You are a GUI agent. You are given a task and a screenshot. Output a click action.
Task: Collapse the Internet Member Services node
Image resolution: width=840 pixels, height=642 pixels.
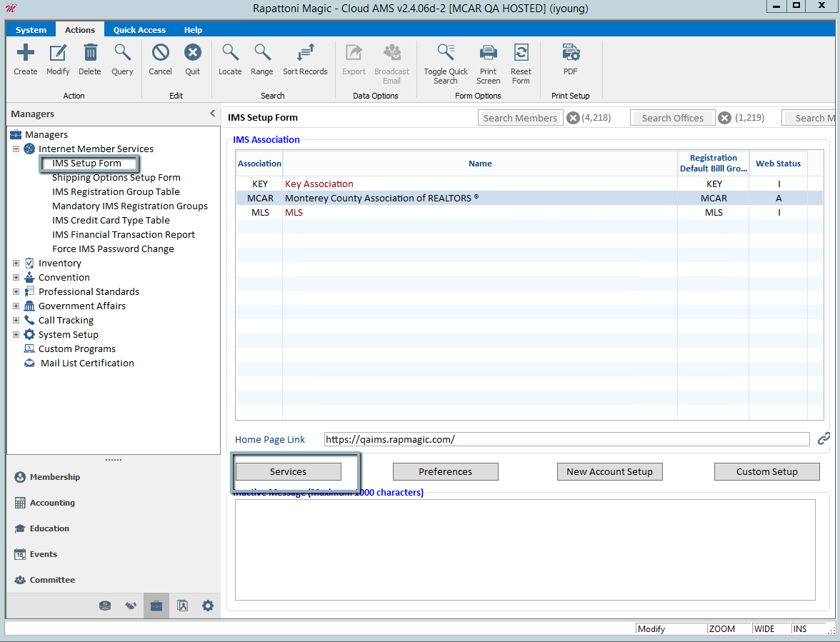[16, 149]
